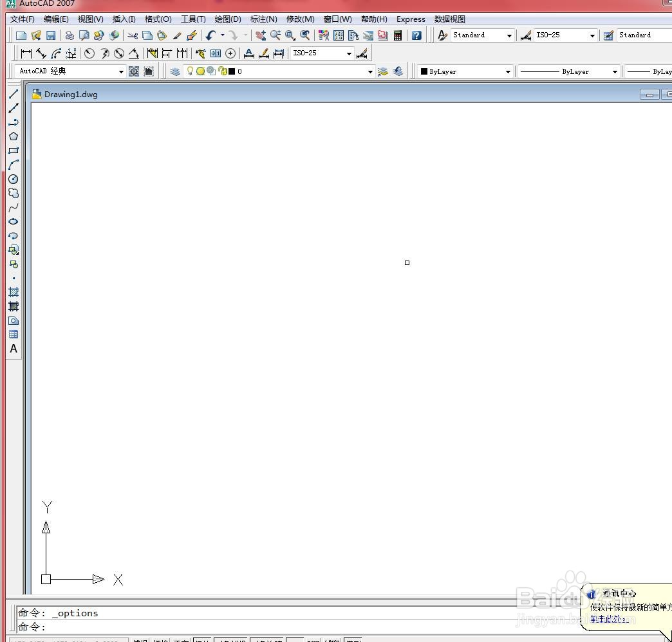Toggle layer 0 lock padlock icon
Image resolution: width=672 pixels, height=642 pixels.
point(222,71)
